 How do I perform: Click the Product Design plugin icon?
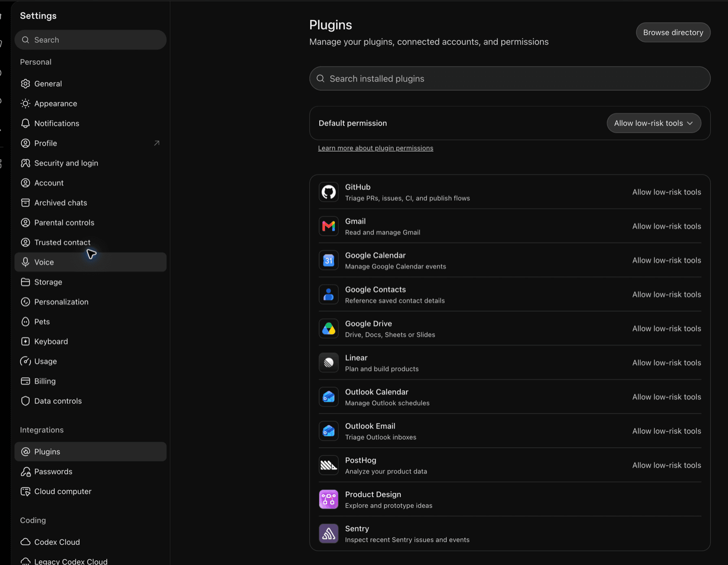(x=329, y=500)
